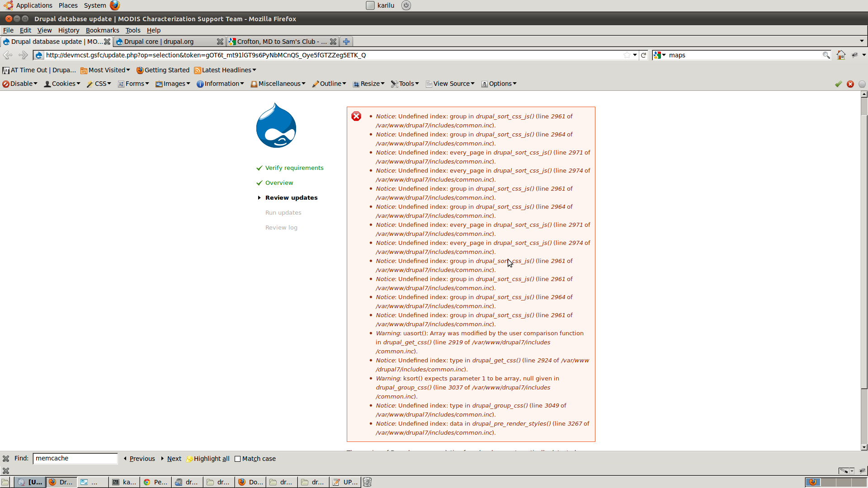The image size is (868, 488).
Task: Open the File menu
Action: [x=8, y=30]
